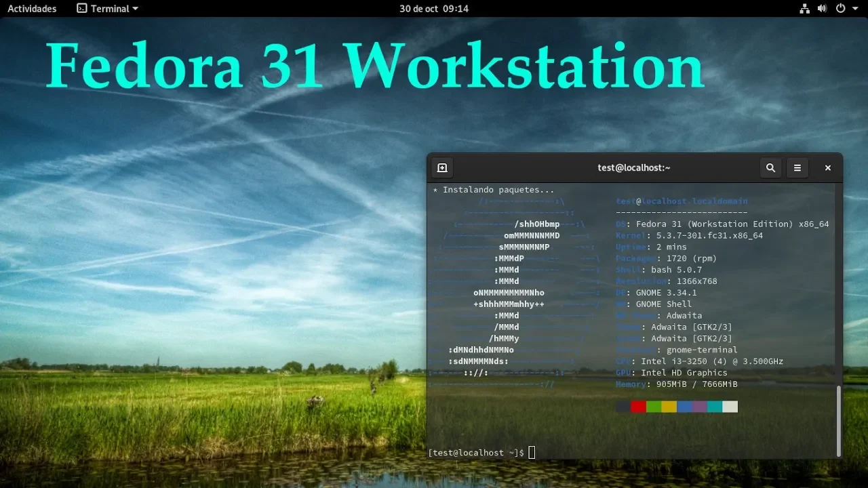This screenshot has height=488, width=868.
Task: Click the [test@localhost ~]$ prompt cursor
Action: [x=532, y=453]
